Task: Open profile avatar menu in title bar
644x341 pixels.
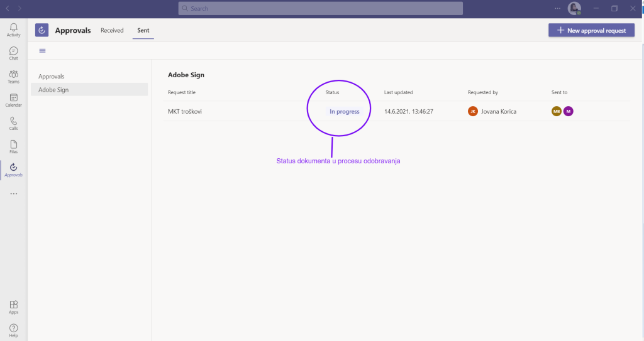Action: [574, 9]
